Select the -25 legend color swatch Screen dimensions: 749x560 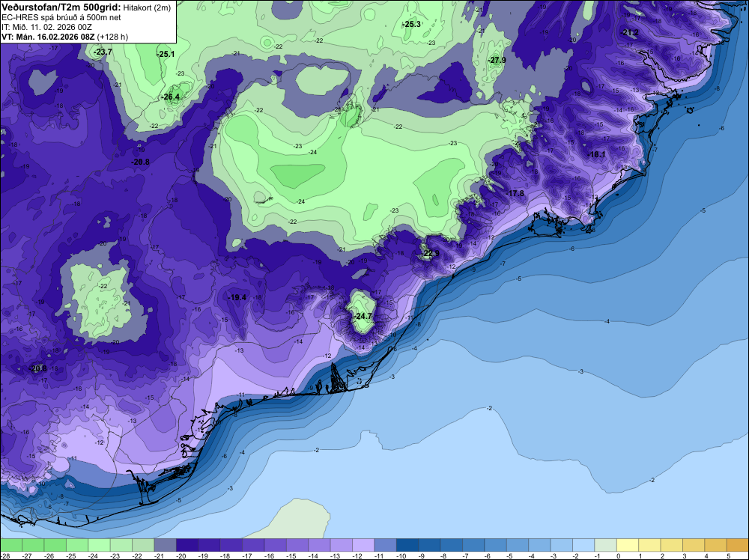(x=77, y=545)
